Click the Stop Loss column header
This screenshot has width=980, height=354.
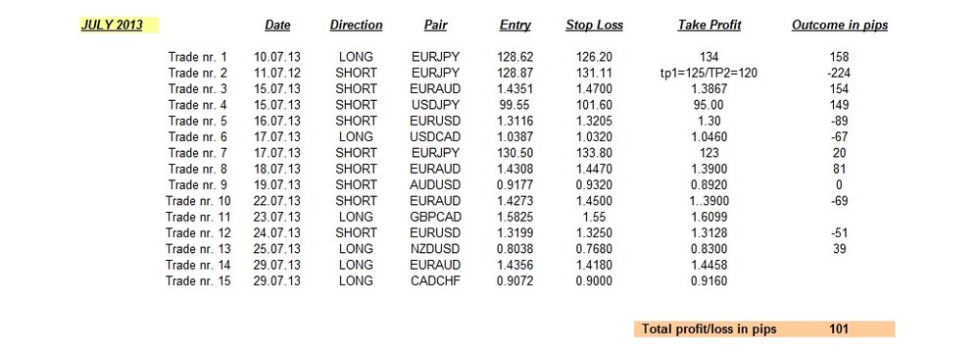tap(595, 25)
